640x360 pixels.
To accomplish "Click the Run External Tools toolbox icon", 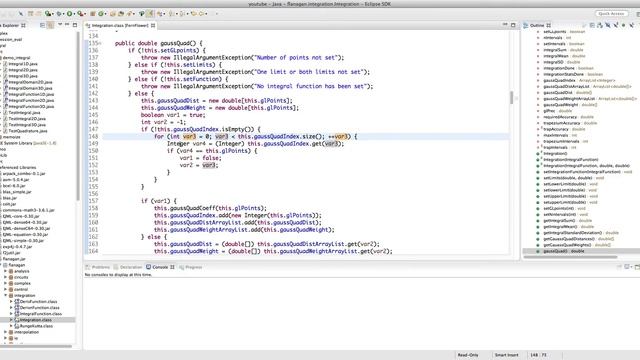I will pos(80,13).
